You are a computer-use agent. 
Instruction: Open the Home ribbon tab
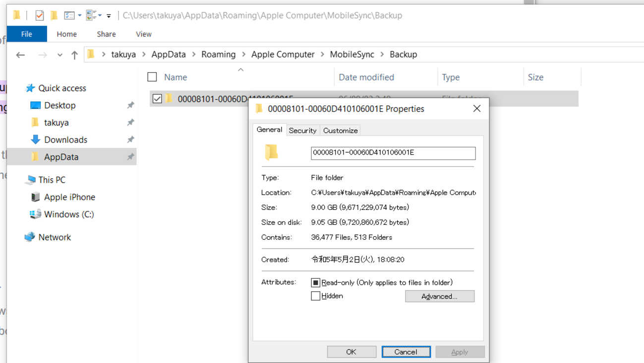click(66, 34)
